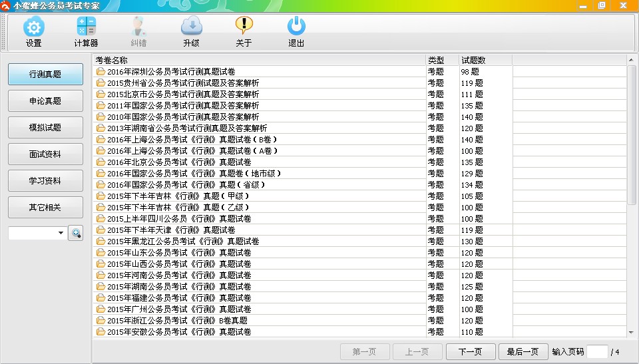The height and width of the screenshot is (364, 639).
Task: Click folder icon of 2015年下半年天津 row
Action: pos(101,230)
